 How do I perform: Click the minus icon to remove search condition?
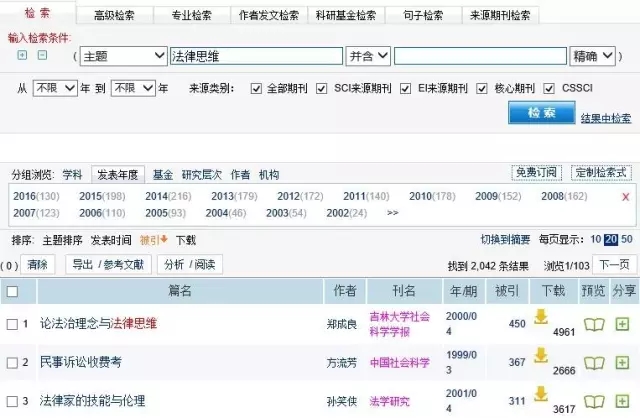click(43, 55)
